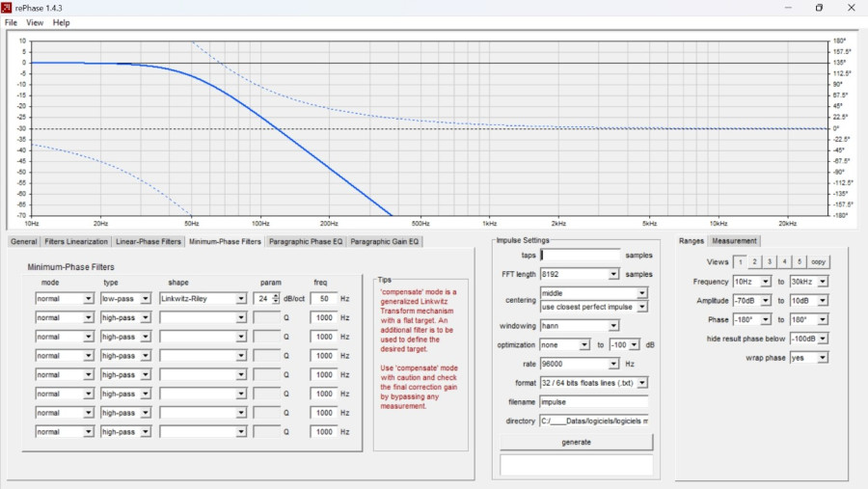Click the taps input field
This screenshot has height=489, width=868.
[x=581, y=256]
